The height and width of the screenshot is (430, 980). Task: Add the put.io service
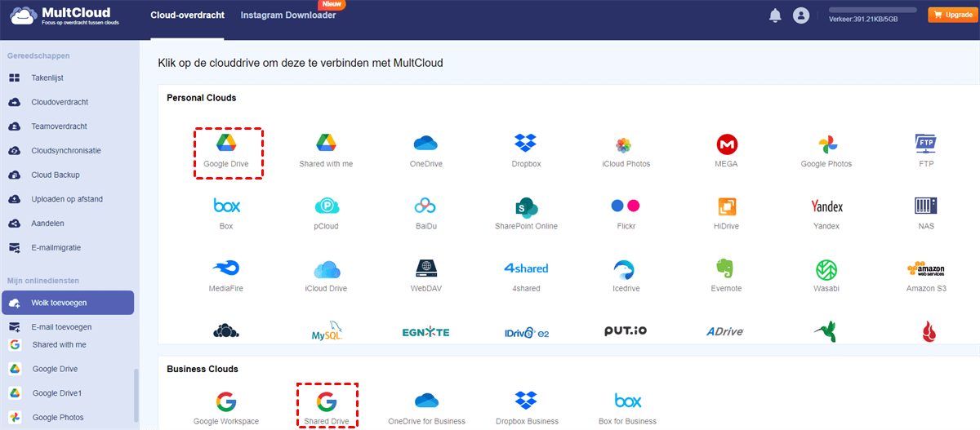tap(626, 330)
